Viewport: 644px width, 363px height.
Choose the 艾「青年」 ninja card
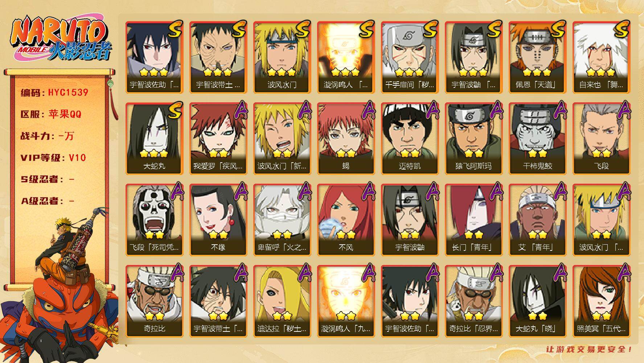537,220
